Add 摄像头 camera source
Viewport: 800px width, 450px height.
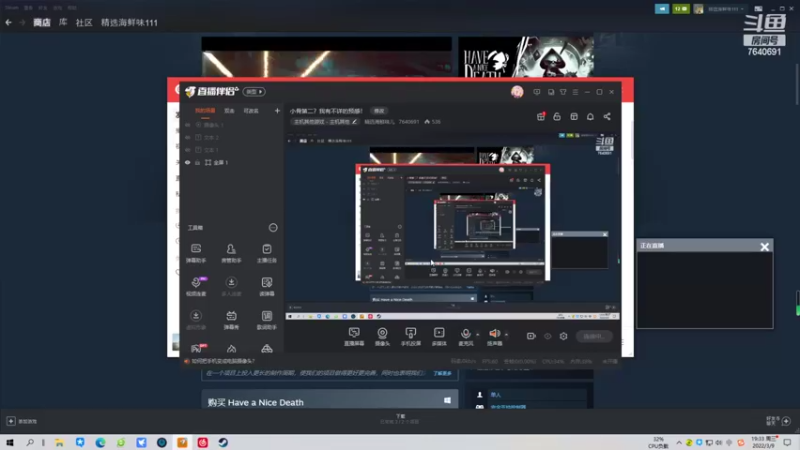pos(382,337)
